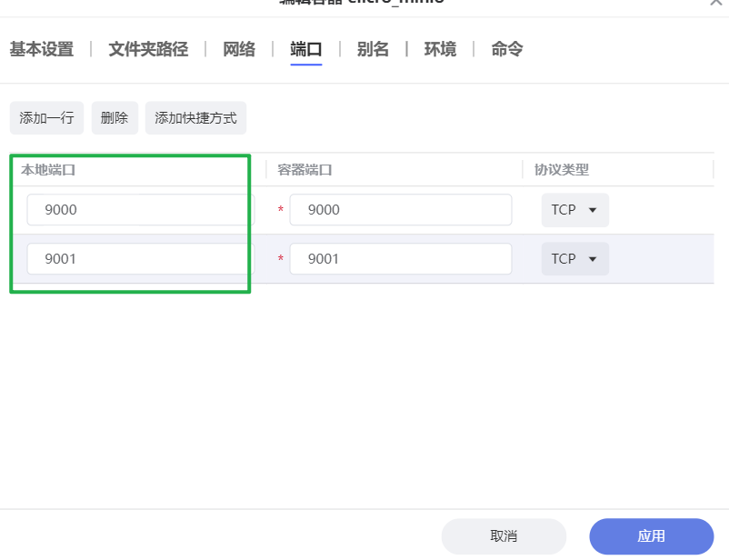The image size is (729, 560).
Task: Click the local port field containing 9001
Action: (136, 258)
